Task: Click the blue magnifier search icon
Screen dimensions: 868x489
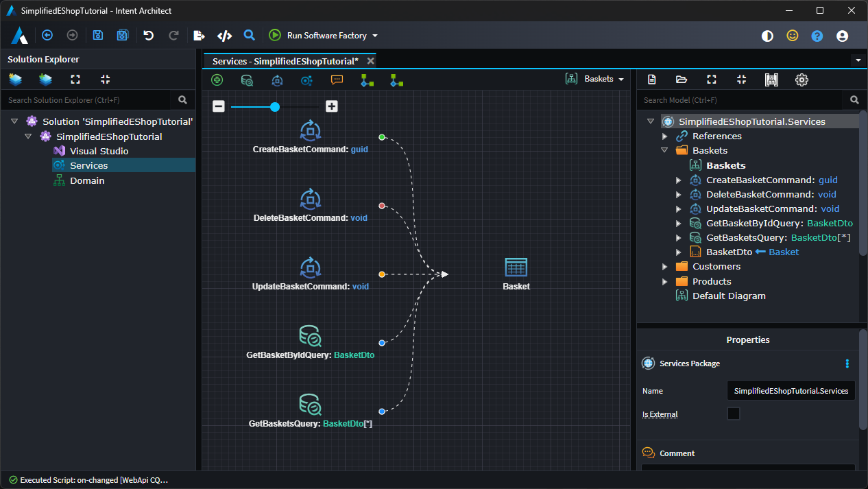Action: tap(250, 35)
